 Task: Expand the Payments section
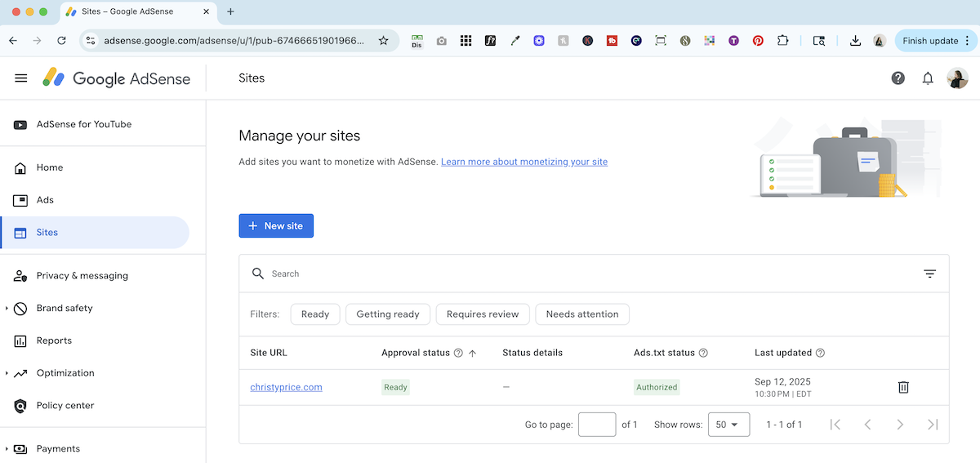[x=7, y=448]
